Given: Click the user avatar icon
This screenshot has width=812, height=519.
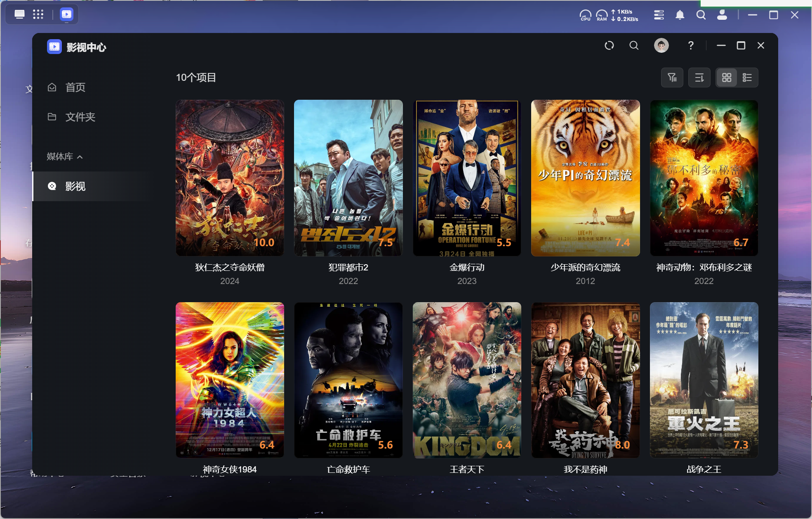Looking at the screenshot, I should coord(661,45).
